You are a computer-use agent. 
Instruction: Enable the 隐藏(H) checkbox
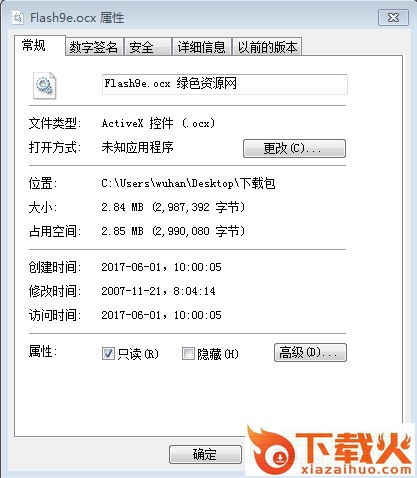[x=188, y=353]
